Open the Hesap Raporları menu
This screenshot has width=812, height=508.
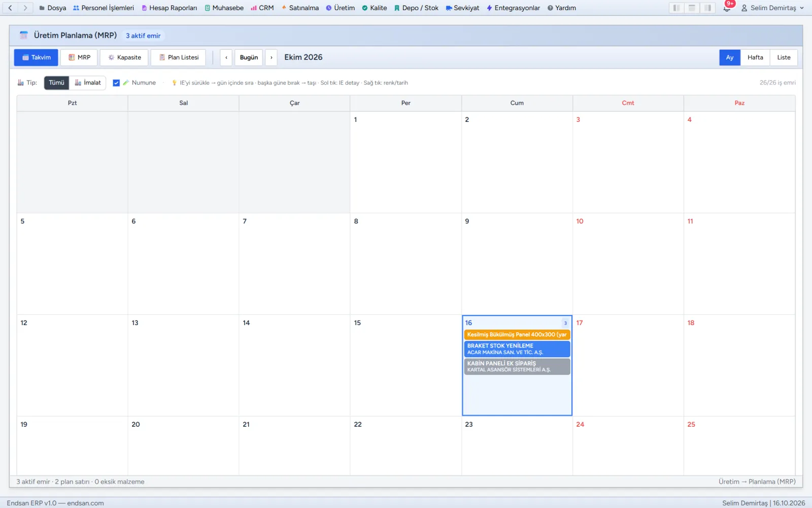click(x=170, y=8)
